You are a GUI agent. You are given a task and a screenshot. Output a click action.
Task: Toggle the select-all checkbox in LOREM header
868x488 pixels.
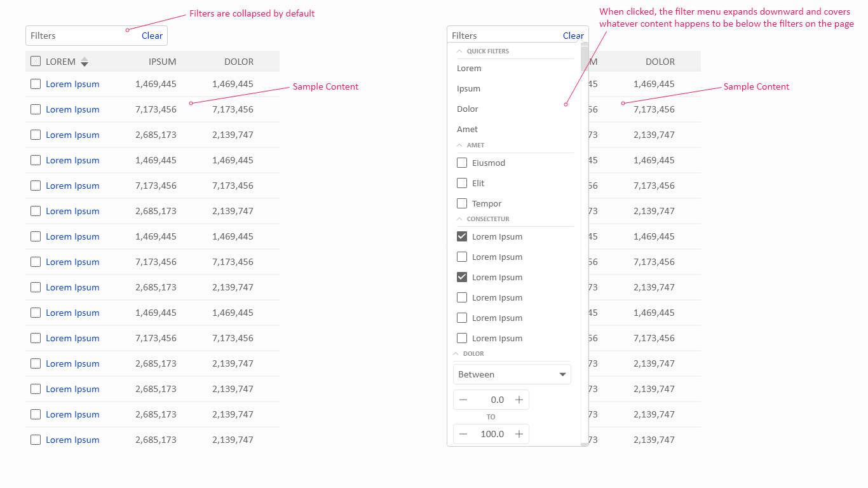(x=36, y=62)
